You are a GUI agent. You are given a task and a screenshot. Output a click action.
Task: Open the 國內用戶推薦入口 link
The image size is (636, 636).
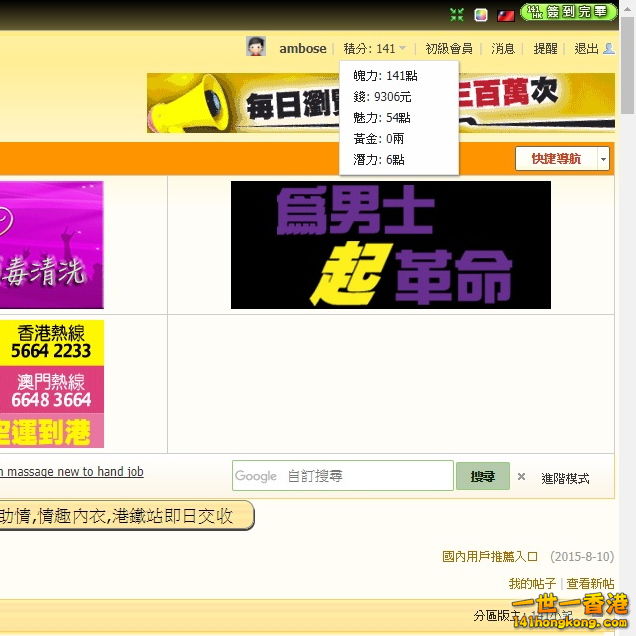pos(490,556)
